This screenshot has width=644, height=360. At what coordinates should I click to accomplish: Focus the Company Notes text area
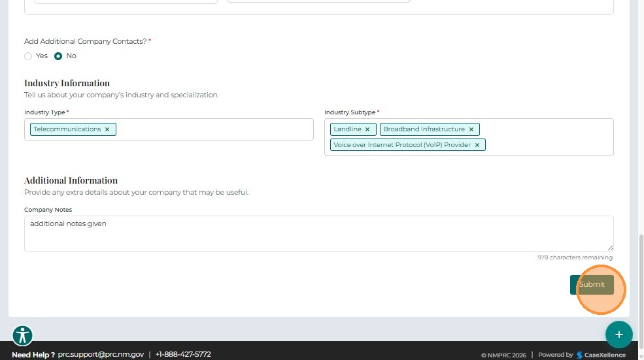coord(318,233)
